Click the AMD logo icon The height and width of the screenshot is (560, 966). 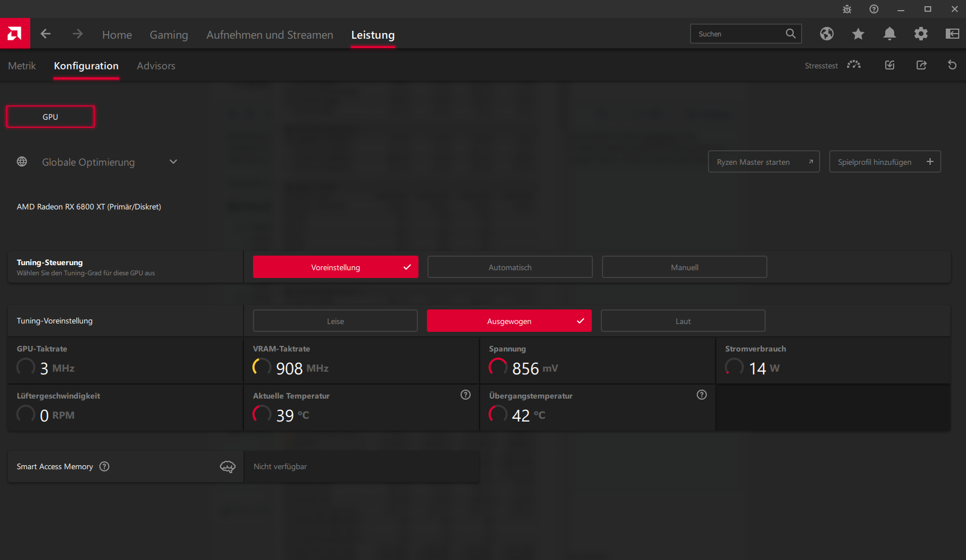(x=15, y=34)
